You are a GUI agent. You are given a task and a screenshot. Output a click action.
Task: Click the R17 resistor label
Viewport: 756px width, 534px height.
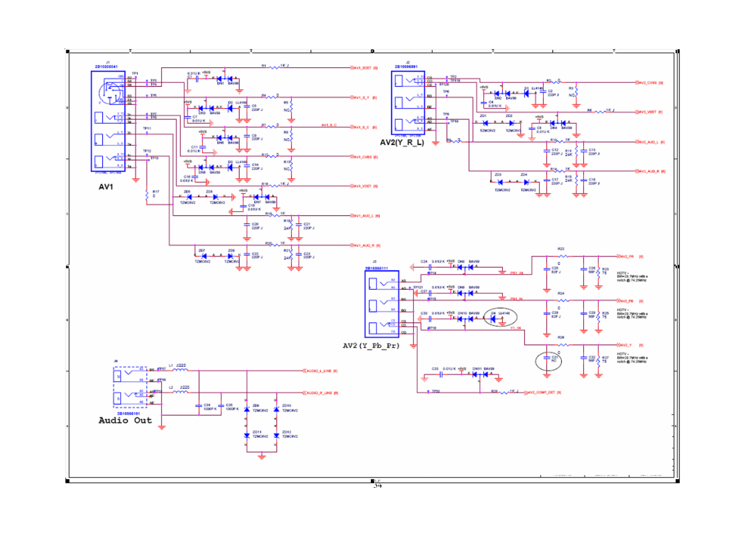[156, 192]
